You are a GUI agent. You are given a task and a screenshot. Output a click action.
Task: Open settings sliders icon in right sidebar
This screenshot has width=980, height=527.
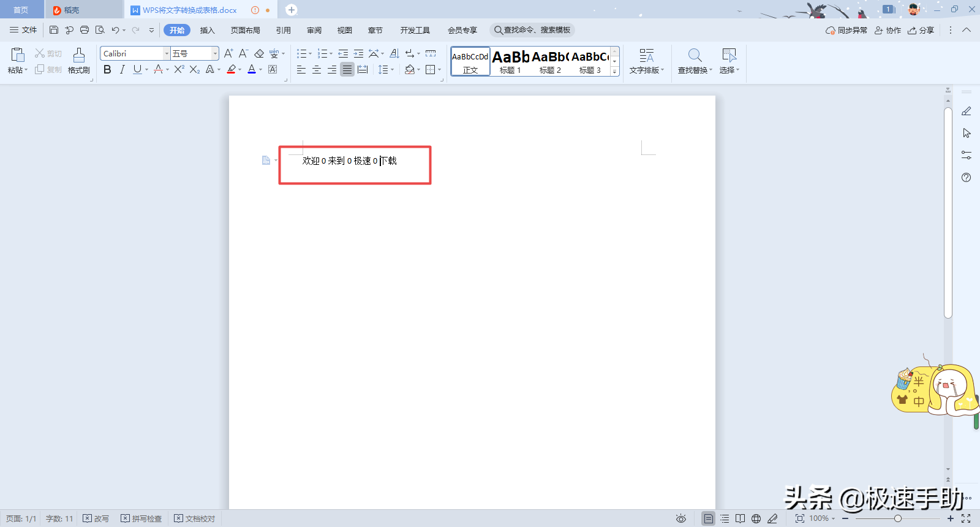pos(967,155)
